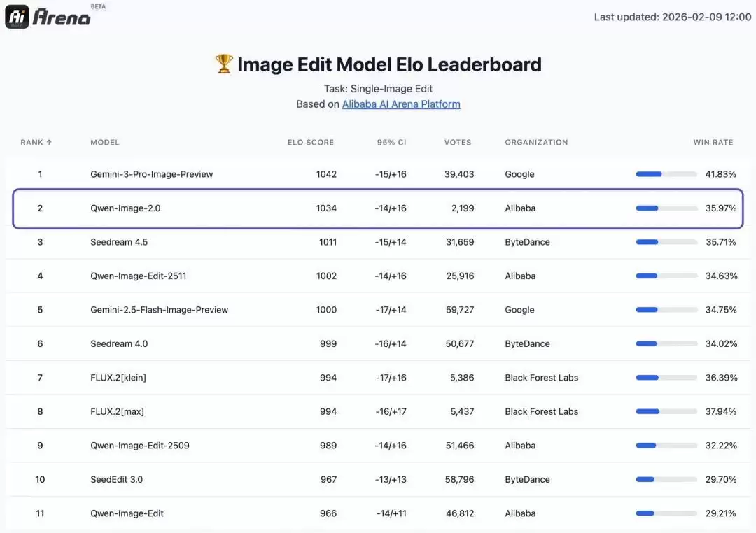Click the trophy icon beside leaderboard title
756x533 pixels.
[x=223, y=64]
